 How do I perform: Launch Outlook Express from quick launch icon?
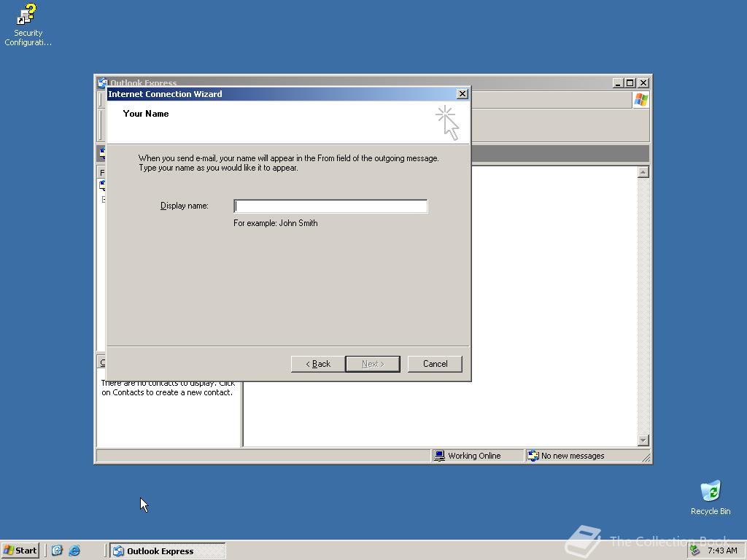tap(57, 551)
